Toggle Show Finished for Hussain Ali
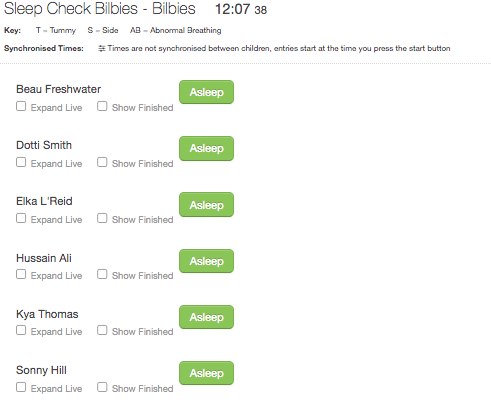This screenshot has width=491, height=413. coord(102,274)
